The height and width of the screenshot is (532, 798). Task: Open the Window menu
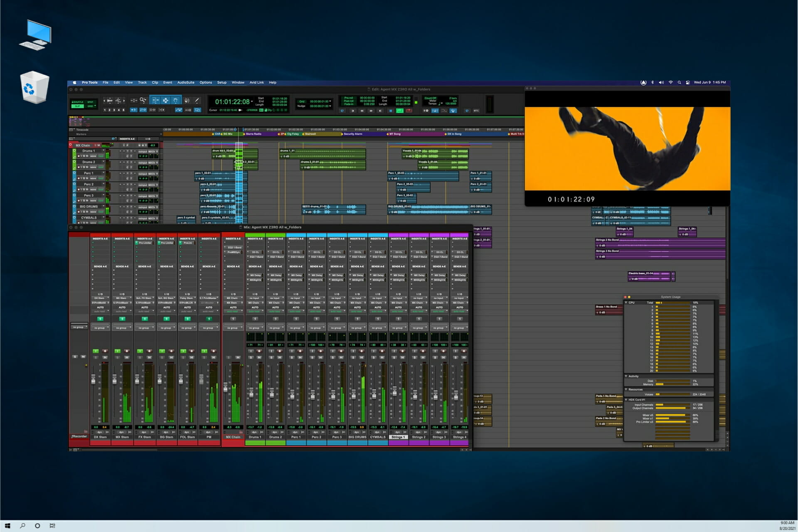pyautogui.click(x=238, y=83)
